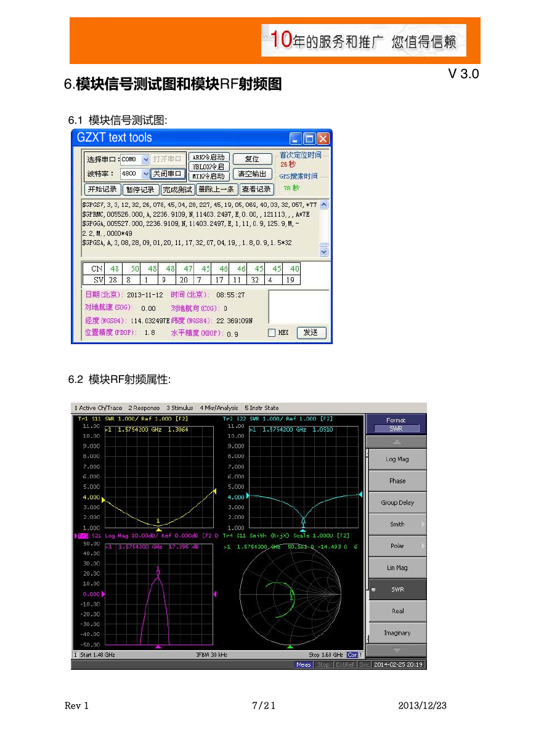
Task: Close the GZXT text tools window
Action: [x=323, y=139]
